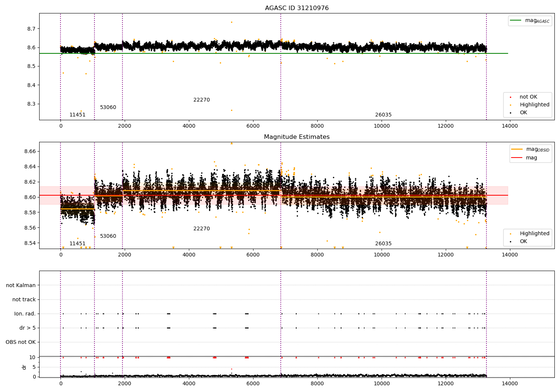Click the 2000 x-axis tick under the bottom plot

125,383
